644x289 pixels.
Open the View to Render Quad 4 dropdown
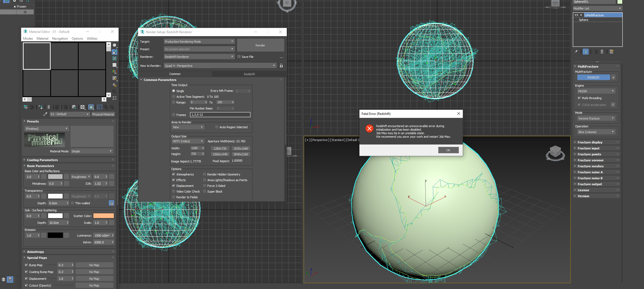(220, 65)
